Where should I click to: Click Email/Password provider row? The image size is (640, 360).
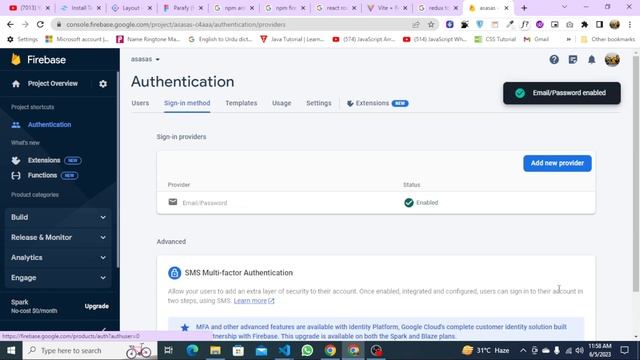pos(376,202)
